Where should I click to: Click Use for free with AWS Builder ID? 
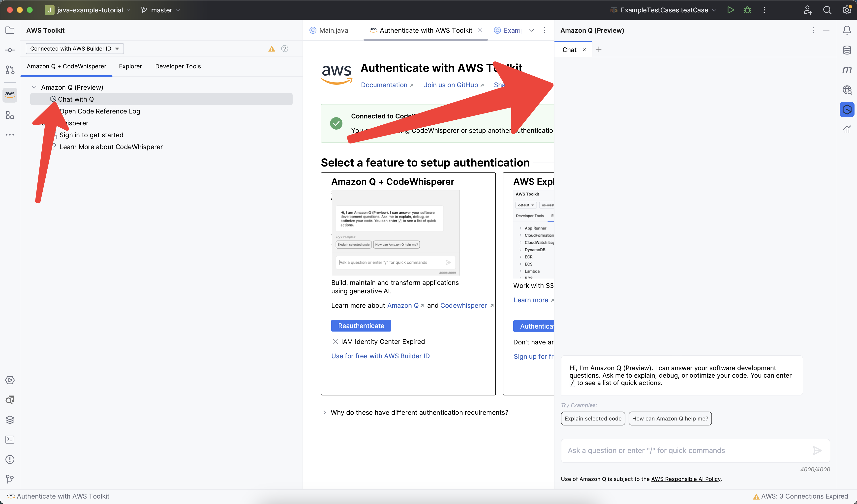coord(380,356)
